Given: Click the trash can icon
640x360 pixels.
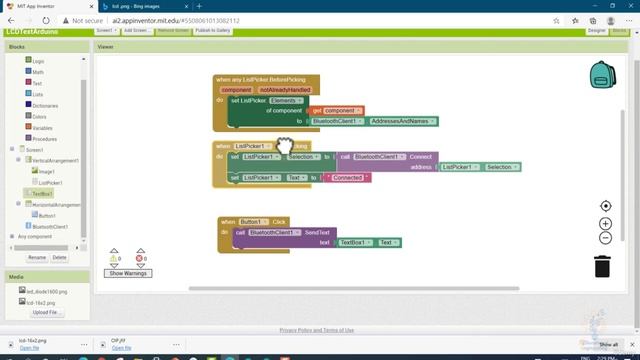Looking at the screenshot, I should pyautogui.click(x=602, y=267).
